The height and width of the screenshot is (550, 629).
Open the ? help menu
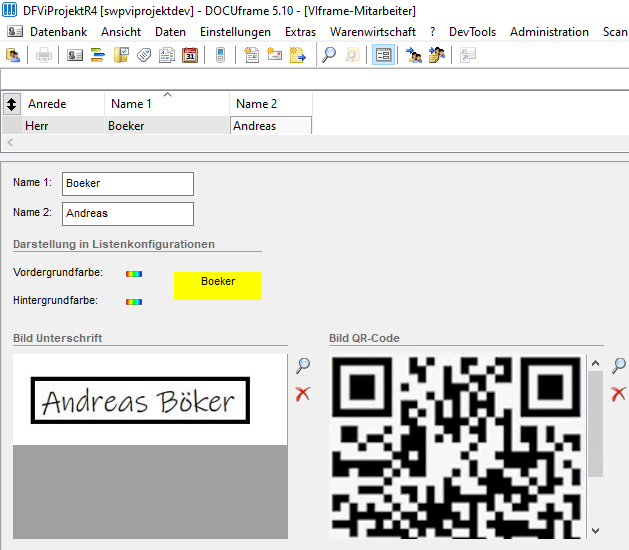(432, 32)
